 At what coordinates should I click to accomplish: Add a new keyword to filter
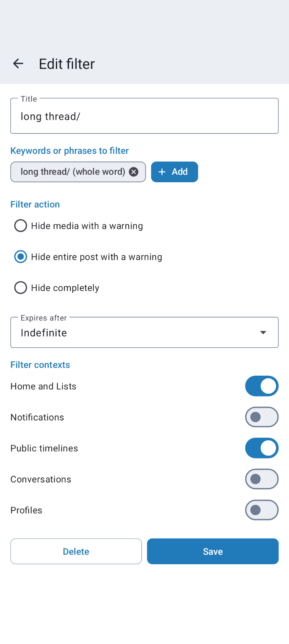(174, 172)
